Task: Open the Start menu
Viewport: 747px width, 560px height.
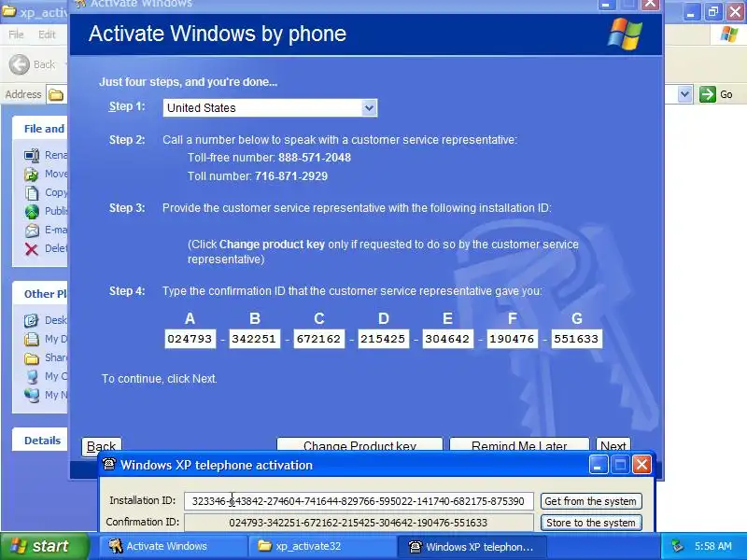Action: (45, 546)
